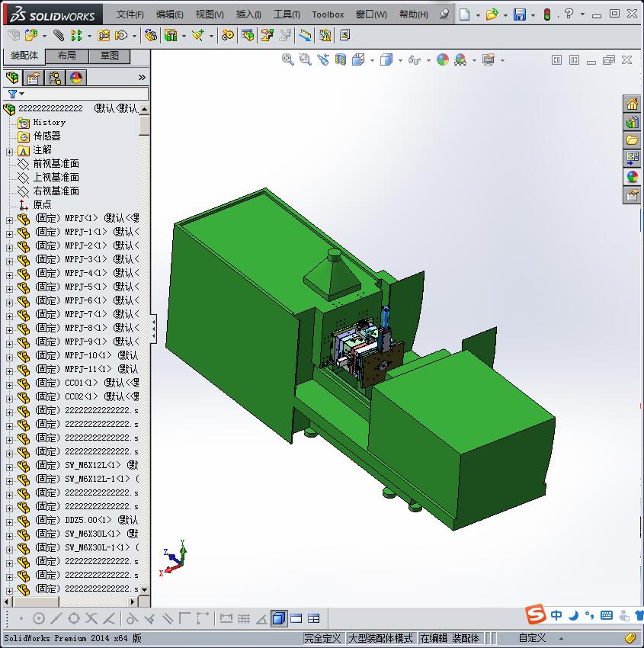Image resolution: width=644 pixels, height=648 pixels.
Task: Expand the DDZ5.00<1> component node
Action: [9, 522]
